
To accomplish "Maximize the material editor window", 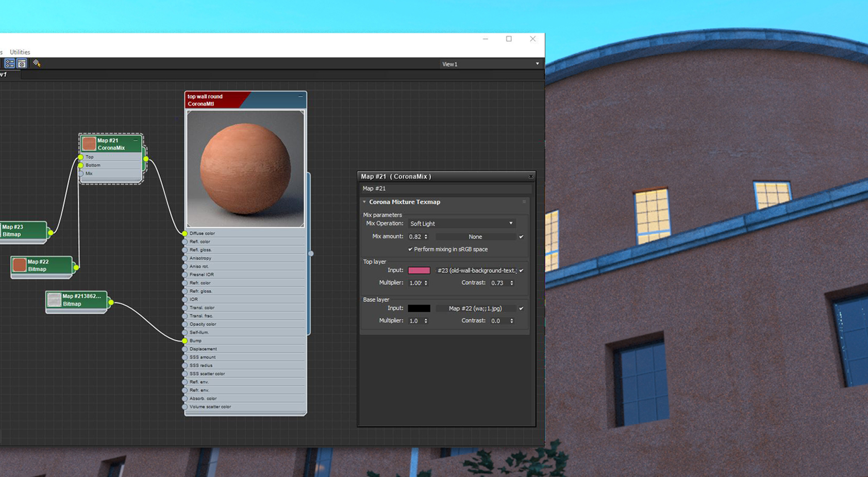I will pyautogui.click(x=509, y=39).
